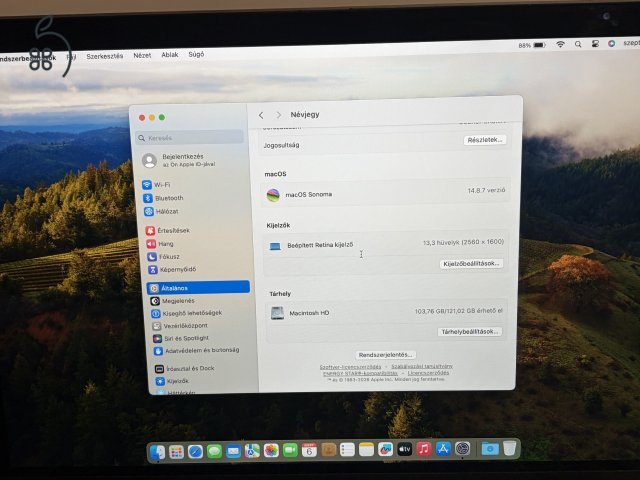Screen dimensions: 640x480
Task: Open the ENERGY STAR compatibility link
Action: [x=360, y=373]
